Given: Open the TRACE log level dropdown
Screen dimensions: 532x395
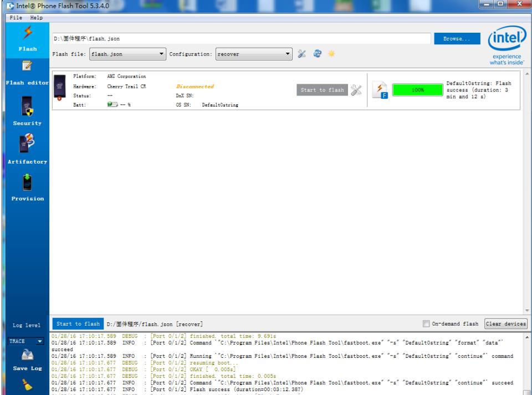Looking at the screenshot, I should pos(26,341).
